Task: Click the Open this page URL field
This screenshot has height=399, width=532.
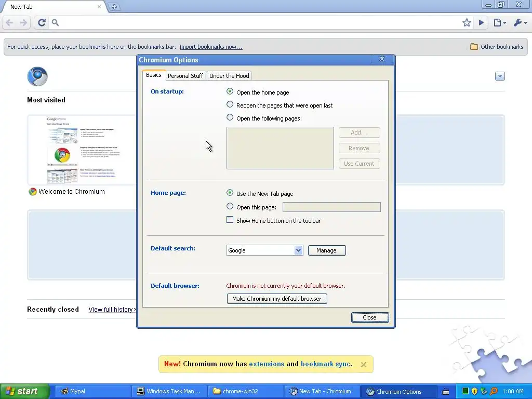Action: tap(331, 207)
